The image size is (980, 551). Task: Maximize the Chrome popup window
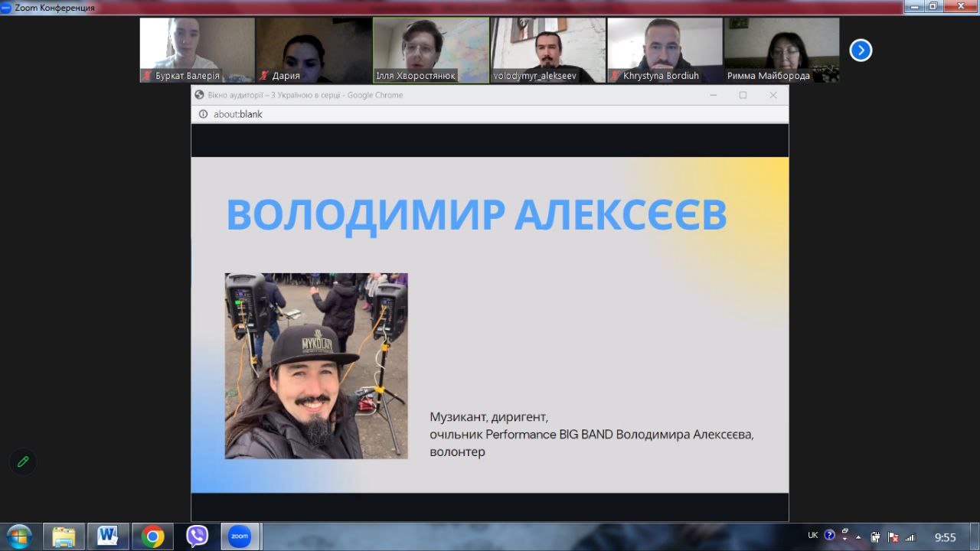pos(743,95)
